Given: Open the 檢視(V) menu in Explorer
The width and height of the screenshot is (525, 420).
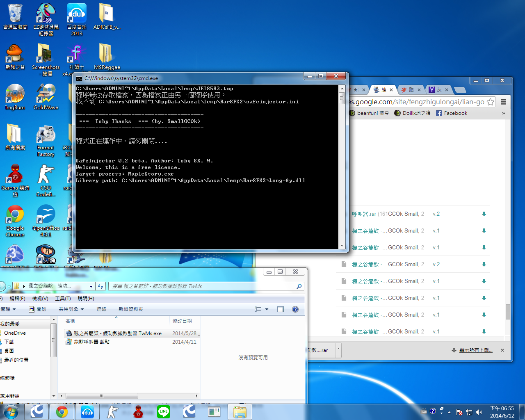Looking at the screenshot, I should tap(40, 299).
